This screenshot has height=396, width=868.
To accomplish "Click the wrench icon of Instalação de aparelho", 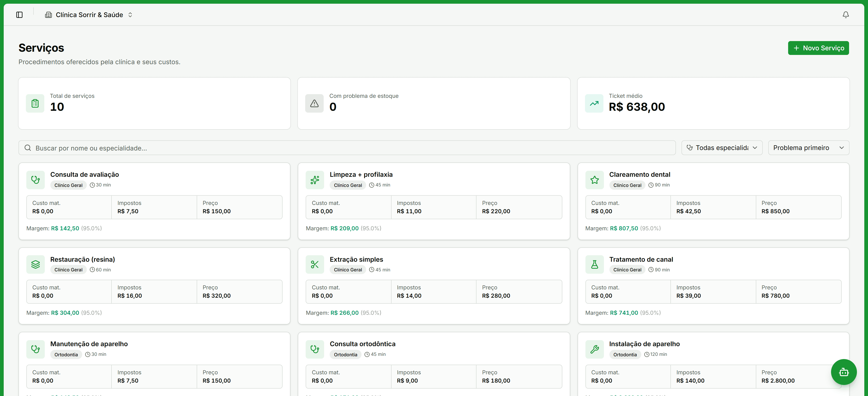I will pos(594,349).
